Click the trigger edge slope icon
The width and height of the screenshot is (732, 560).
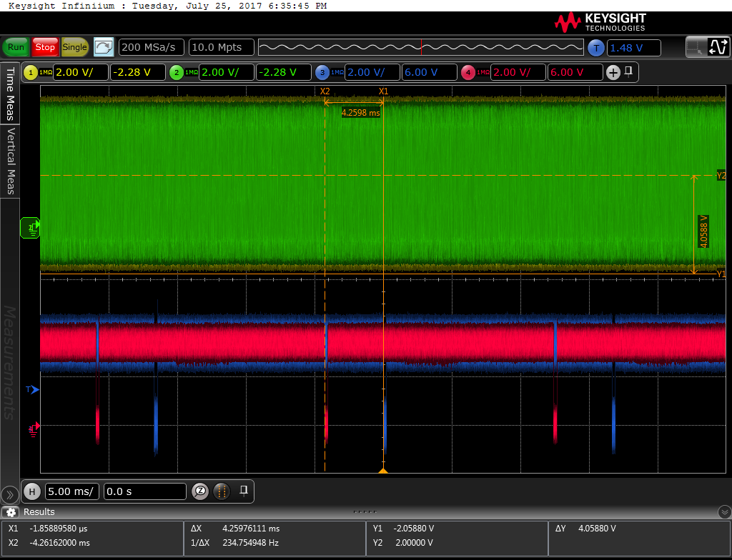coord(717,47)
